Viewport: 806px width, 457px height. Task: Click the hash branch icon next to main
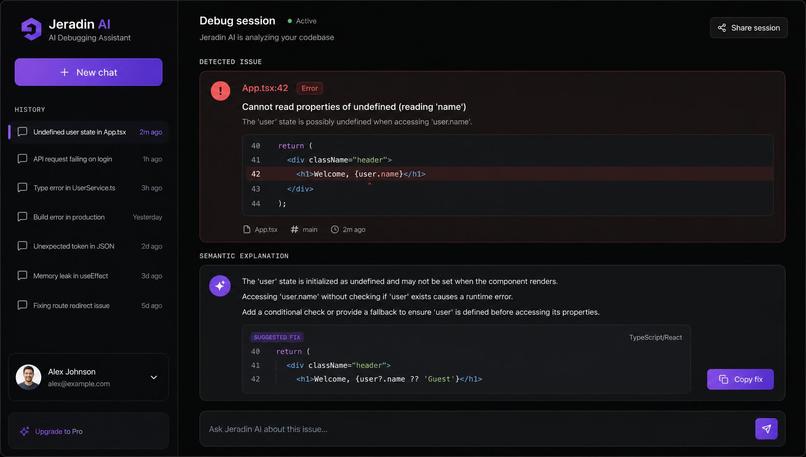point(295,229)
